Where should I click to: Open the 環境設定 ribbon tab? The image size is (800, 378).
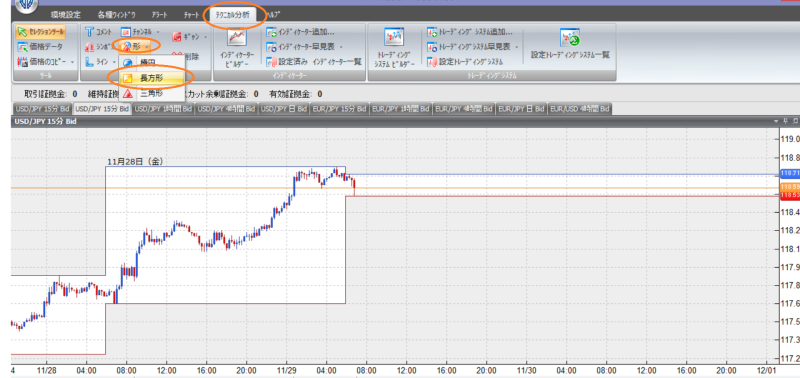point(66,15)
